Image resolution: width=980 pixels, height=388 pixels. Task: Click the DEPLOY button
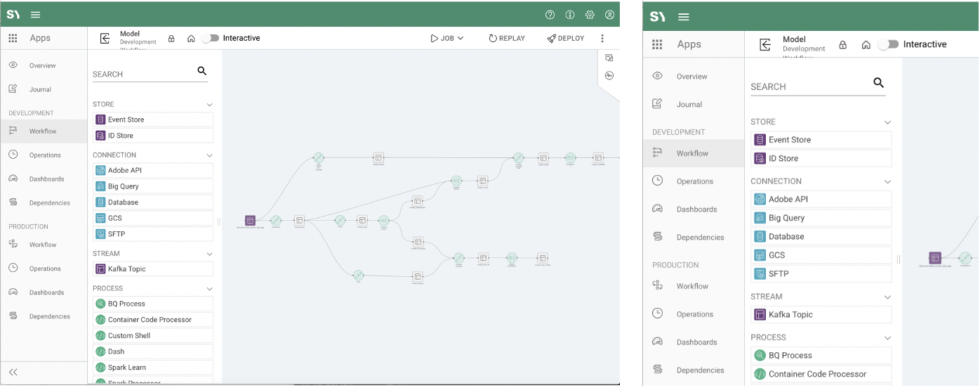coord(566,39)
